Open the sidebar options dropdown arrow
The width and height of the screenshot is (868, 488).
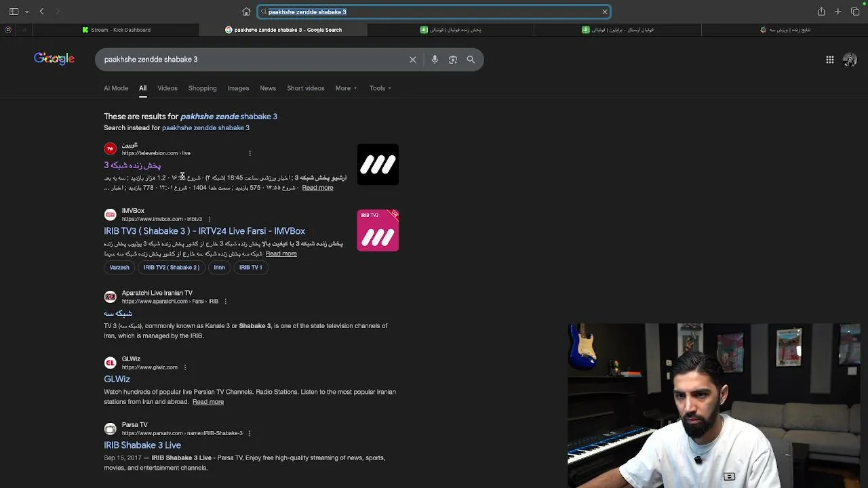click(27, 12)
